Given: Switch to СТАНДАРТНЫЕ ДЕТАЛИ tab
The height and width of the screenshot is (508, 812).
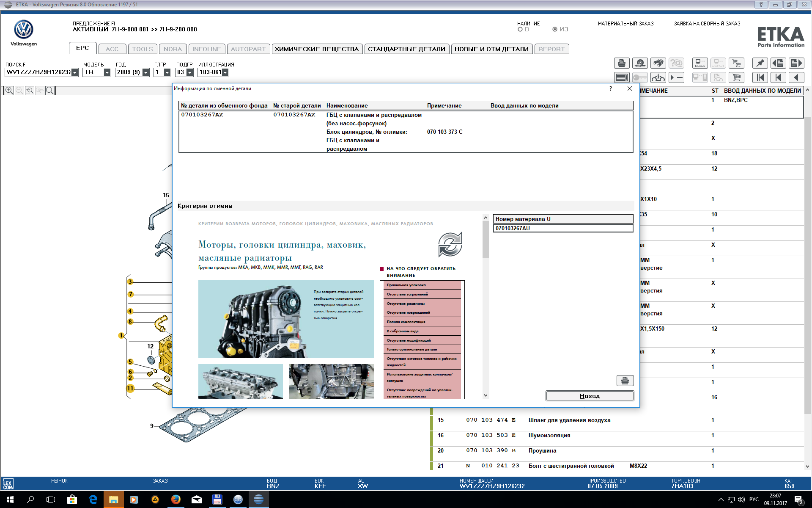Looking at the screenshot, I should [406, 49].
